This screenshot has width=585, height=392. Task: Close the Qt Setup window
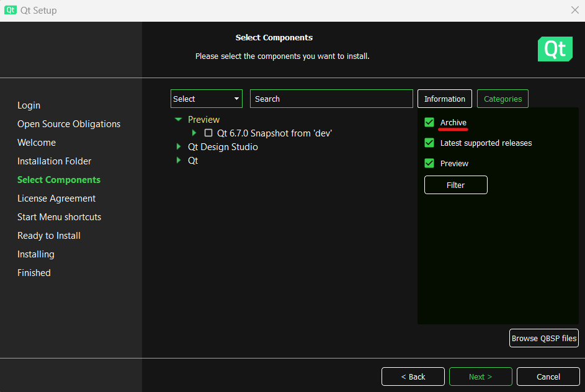pos(574,10)
